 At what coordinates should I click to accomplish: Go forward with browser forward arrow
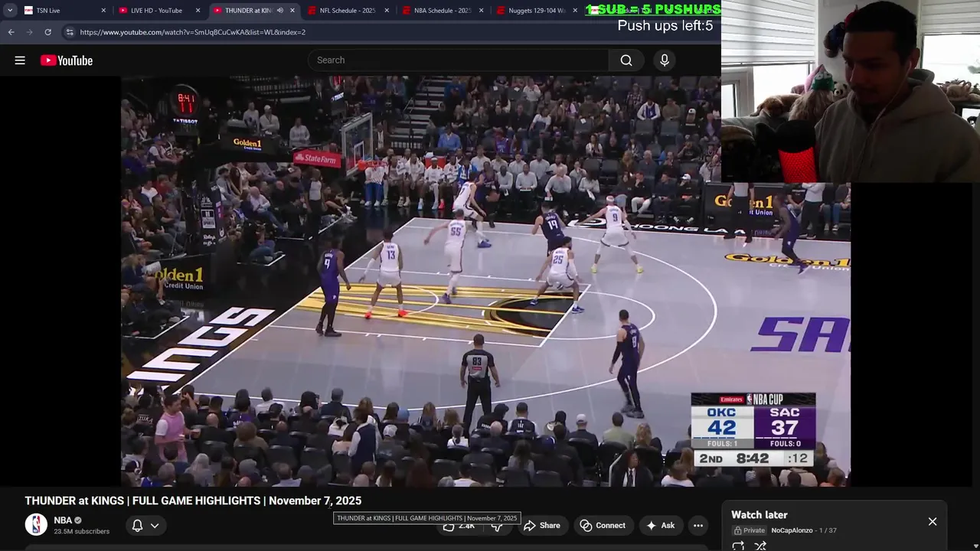click(x=29, y=32)
